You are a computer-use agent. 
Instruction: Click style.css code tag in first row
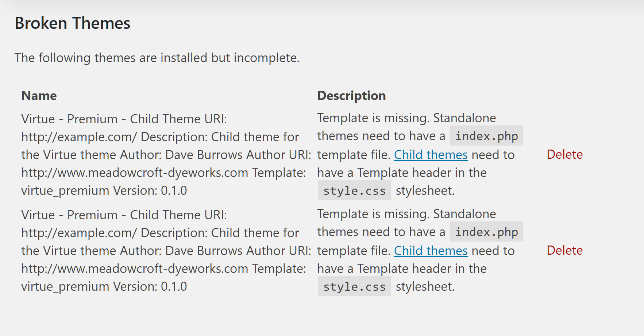[x=354, y=191]
